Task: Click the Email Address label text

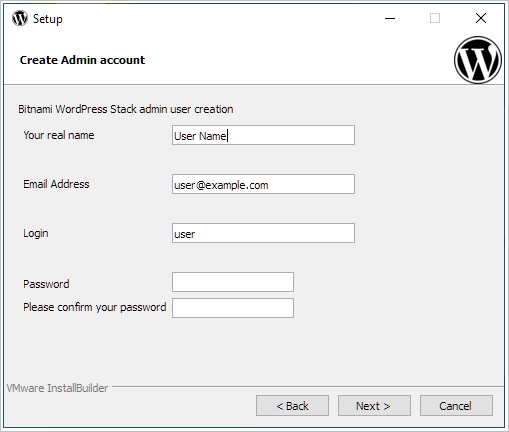Action: pos(56,184)
